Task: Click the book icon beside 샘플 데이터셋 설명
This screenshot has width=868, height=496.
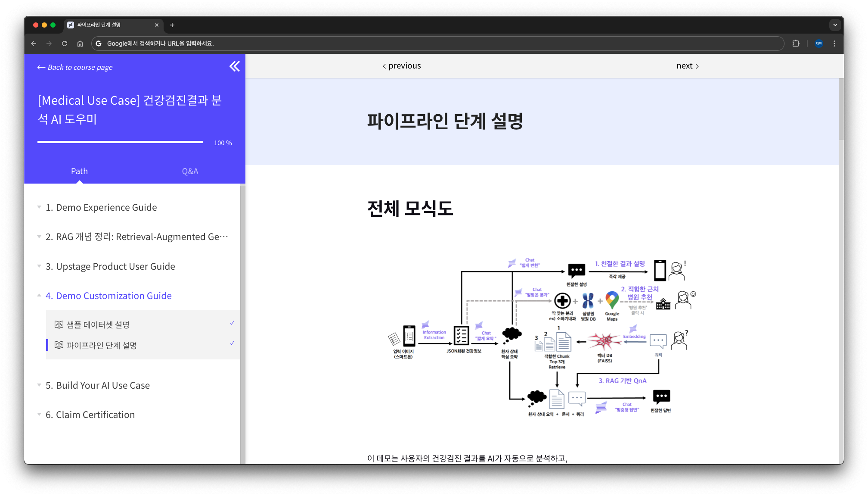Action: coord(59,324)
